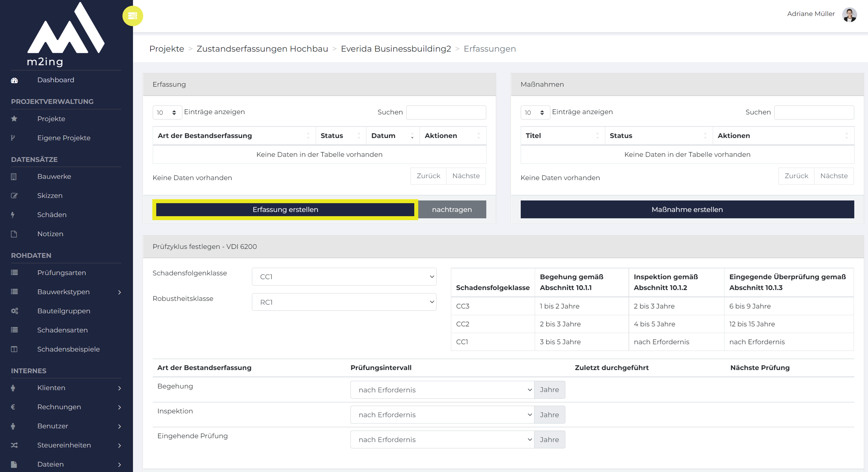Open Bauwerke in the sidebar
Viewport: 868px width, 472px height.
point(54,177)
